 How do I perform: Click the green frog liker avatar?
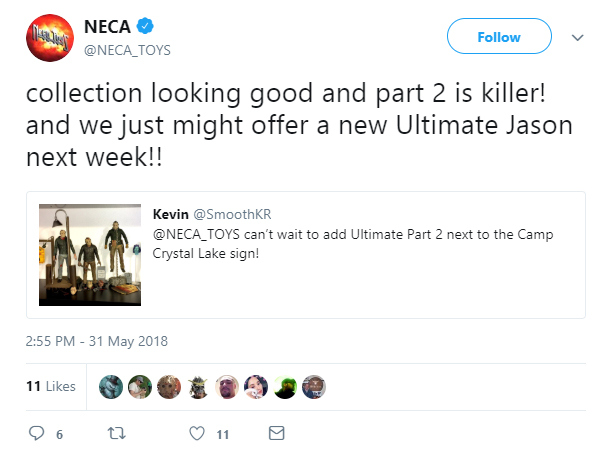(x=285, y=386)
